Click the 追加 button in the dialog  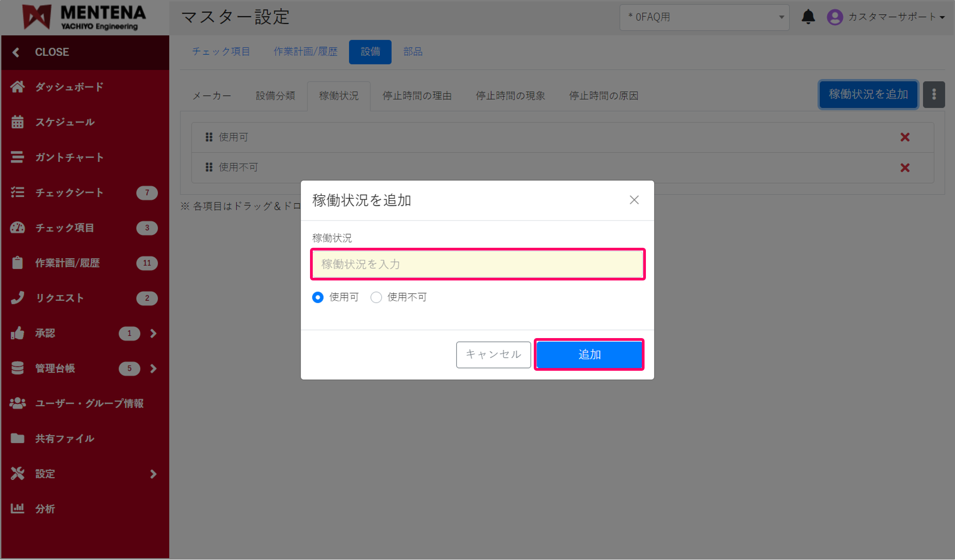pyautogui.click(x=589, y=354)
